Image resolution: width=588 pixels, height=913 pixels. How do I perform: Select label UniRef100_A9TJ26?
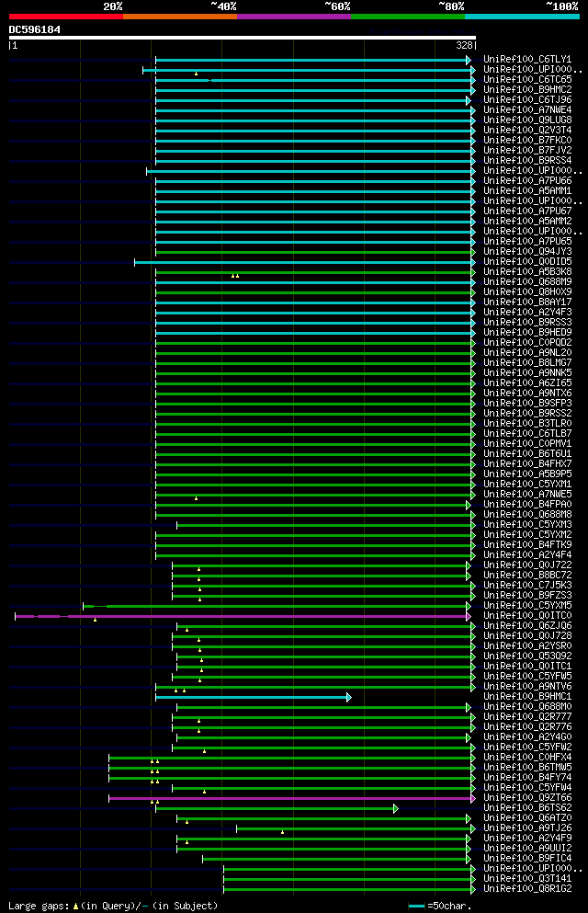click(527, 828)
